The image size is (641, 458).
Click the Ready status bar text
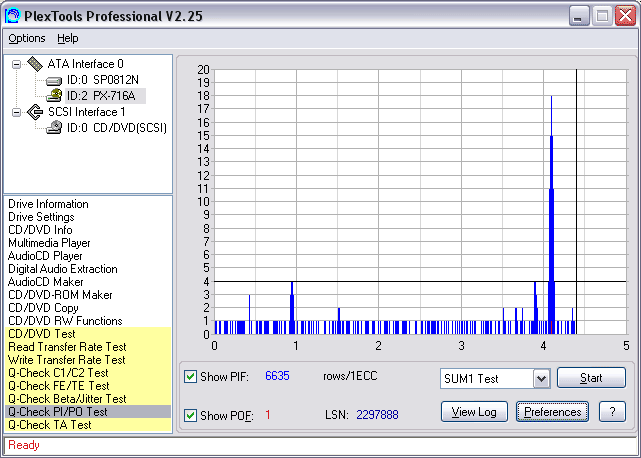point(24,445)
